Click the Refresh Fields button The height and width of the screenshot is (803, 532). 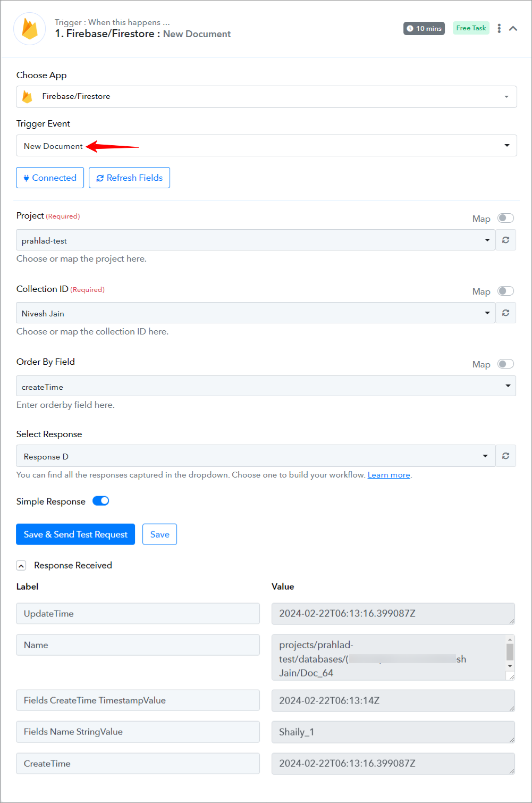[129, 178]
